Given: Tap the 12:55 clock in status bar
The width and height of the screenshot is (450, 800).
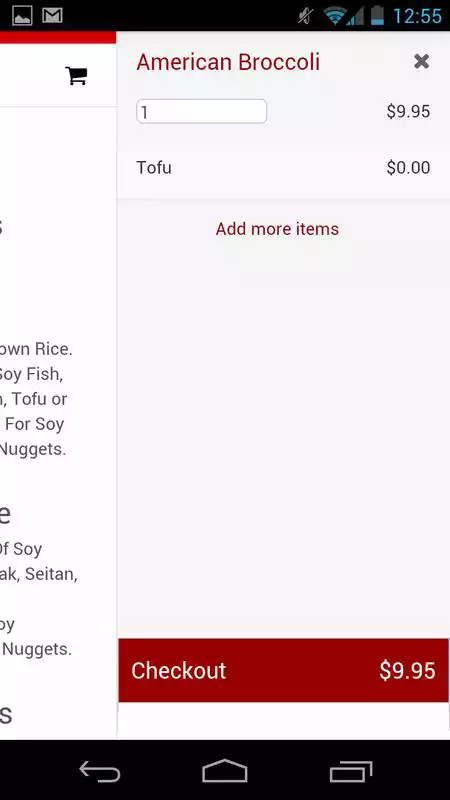Looking at the screenshot, I should 417,16.
